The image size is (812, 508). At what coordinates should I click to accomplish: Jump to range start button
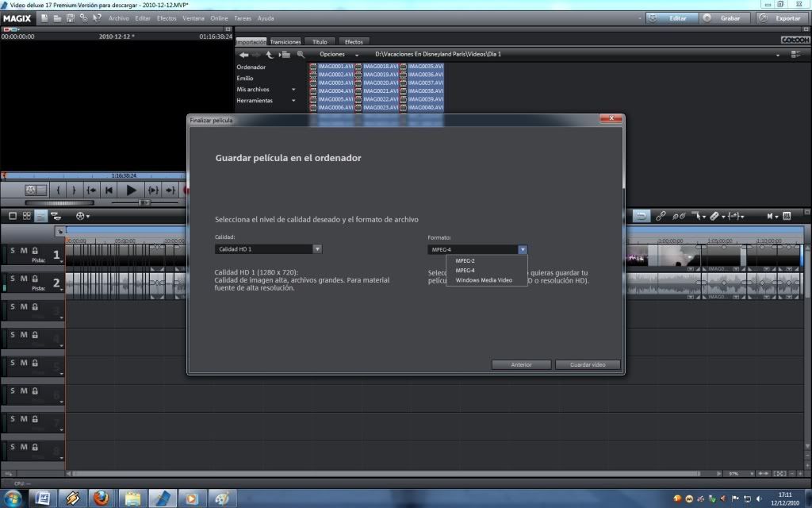point(91,190)
